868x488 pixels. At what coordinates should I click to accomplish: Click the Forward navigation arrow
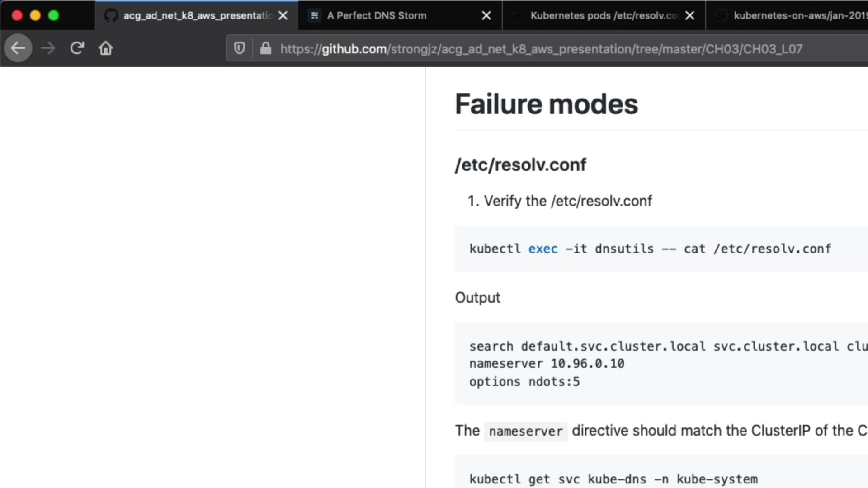coord(47,48)
